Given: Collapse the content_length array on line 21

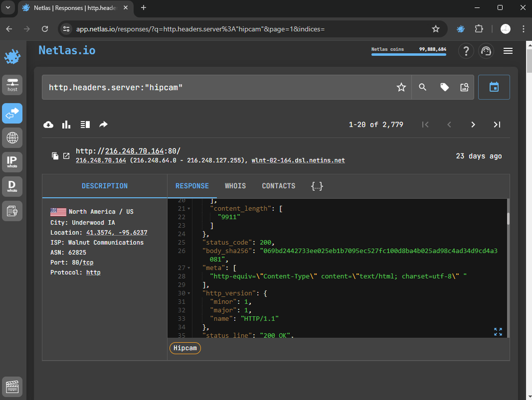Looking at the screenshot, I should [189, 209].
